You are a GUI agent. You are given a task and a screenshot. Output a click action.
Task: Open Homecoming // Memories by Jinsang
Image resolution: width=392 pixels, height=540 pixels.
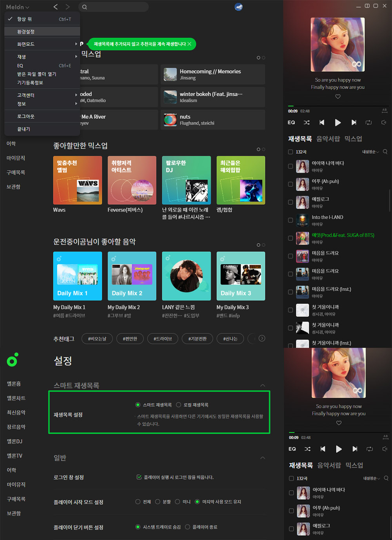[x=213, y=75]
